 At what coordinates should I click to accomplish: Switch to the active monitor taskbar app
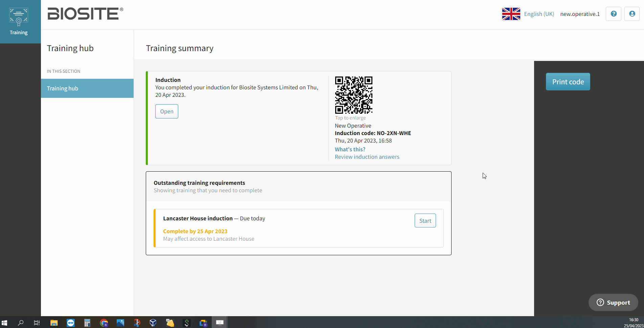point(220,323)
